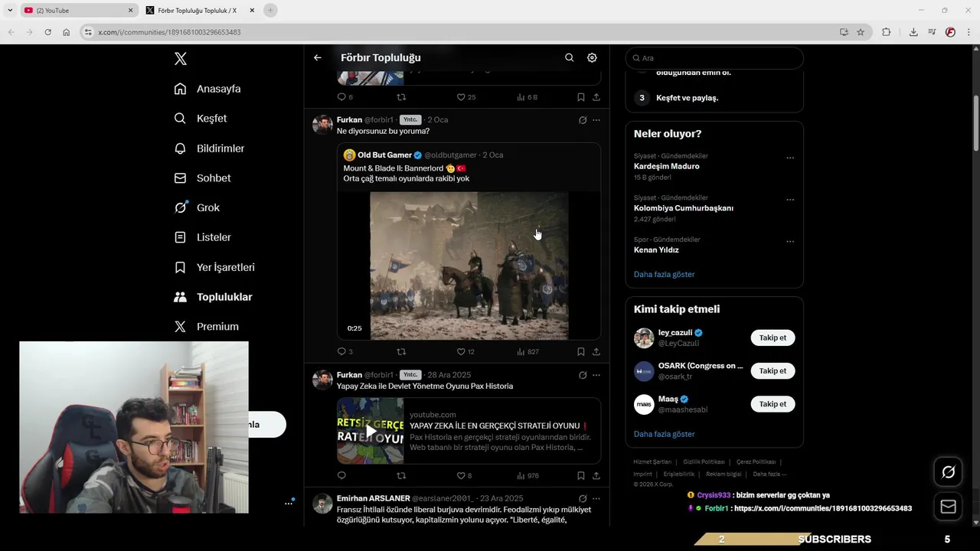
Task: Click back arrow beside Förbır Topluluğu
Action: coord(318,57)
